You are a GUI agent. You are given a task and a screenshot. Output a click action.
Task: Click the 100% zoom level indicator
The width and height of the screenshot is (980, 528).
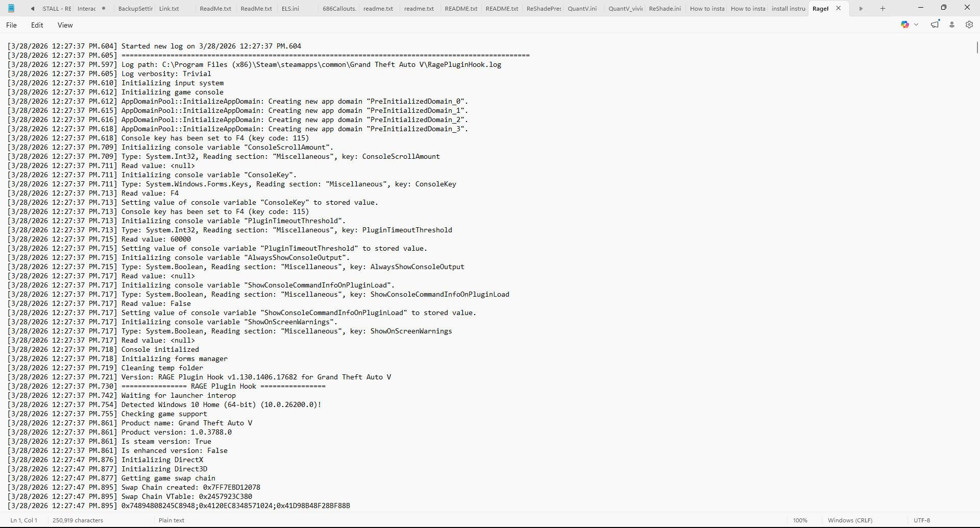(x=800, y=520)
